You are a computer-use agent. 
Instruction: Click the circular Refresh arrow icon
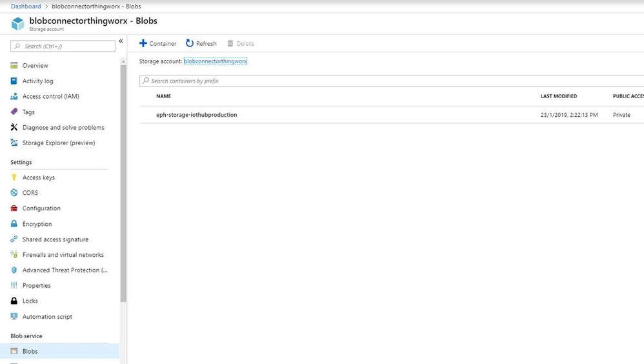pos(189,43)
